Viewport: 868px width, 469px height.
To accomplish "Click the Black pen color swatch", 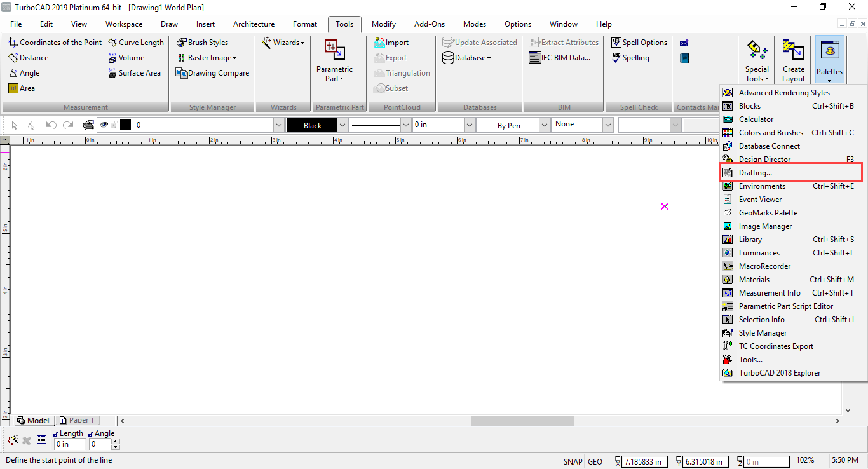I will click(312, 125).
